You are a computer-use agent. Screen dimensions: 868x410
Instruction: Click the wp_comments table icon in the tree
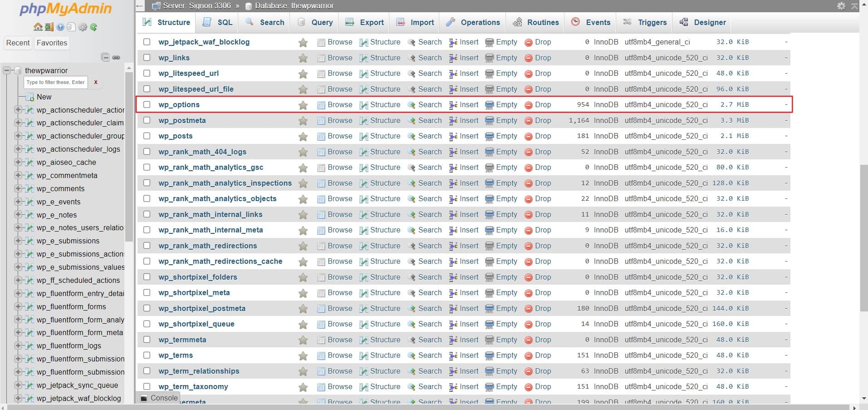point(30,188)
